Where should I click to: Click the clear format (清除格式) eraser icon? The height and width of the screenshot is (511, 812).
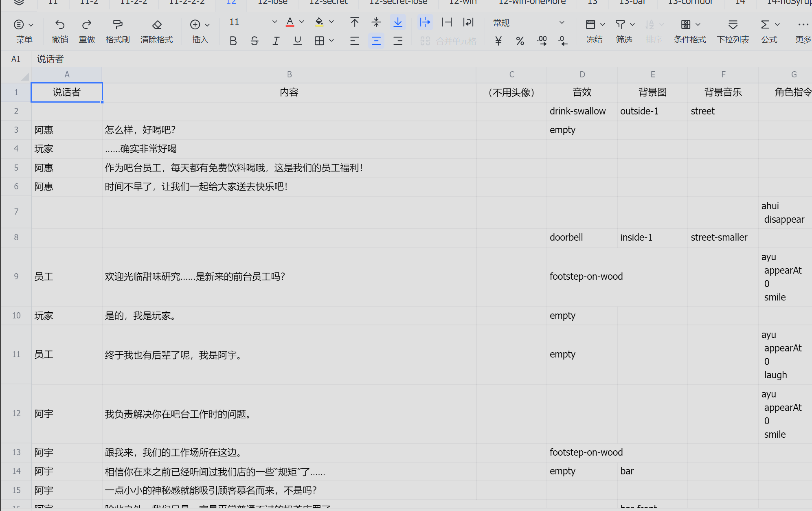(157, 25)
